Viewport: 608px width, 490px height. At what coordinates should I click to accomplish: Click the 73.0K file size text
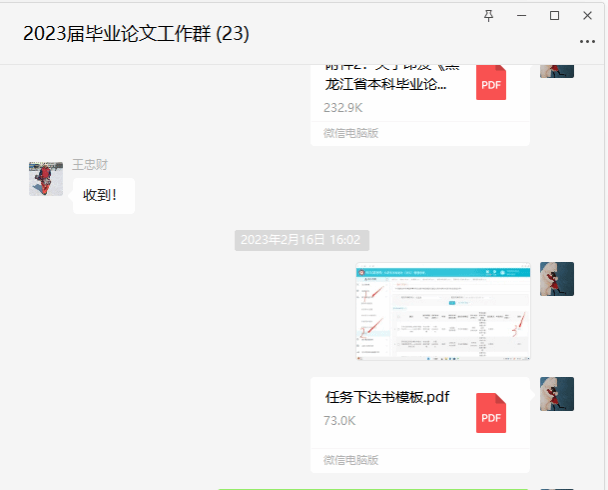tap(339, 421)
